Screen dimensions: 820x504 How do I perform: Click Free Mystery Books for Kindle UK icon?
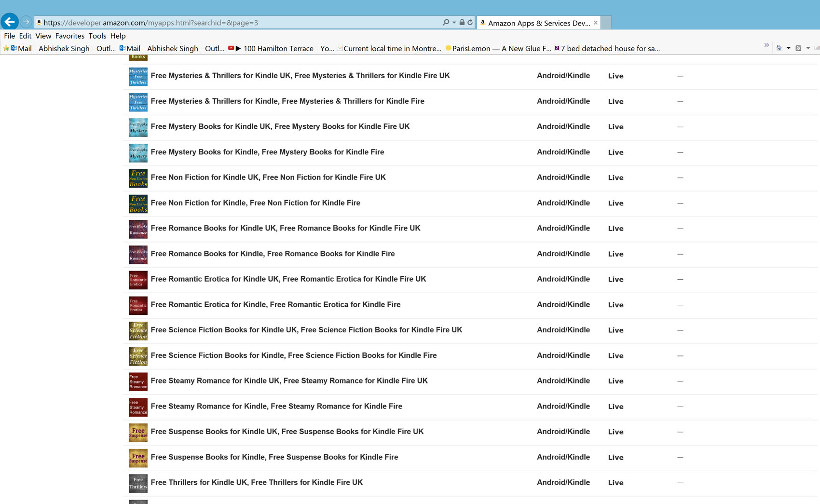point(138,127)
